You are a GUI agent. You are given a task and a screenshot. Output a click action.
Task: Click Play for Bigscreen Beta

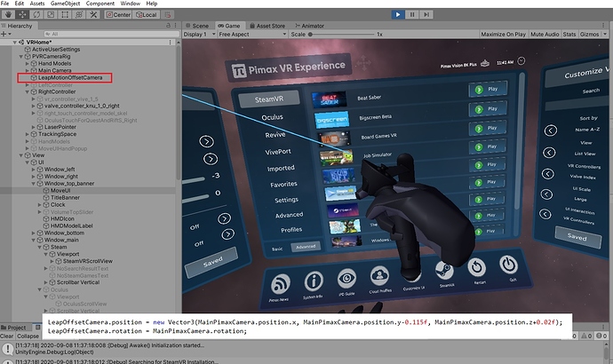pos(487,109)
